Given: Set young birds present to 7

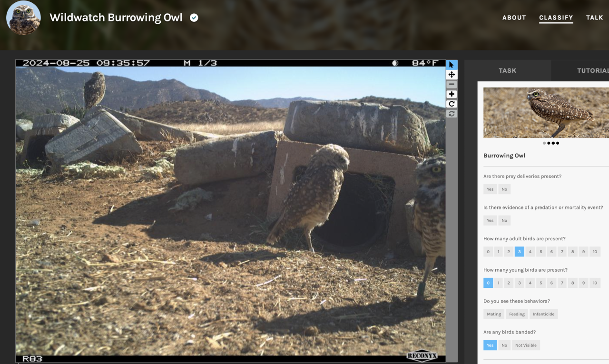Looking at the screenshot, I should (x=562, y=283).
